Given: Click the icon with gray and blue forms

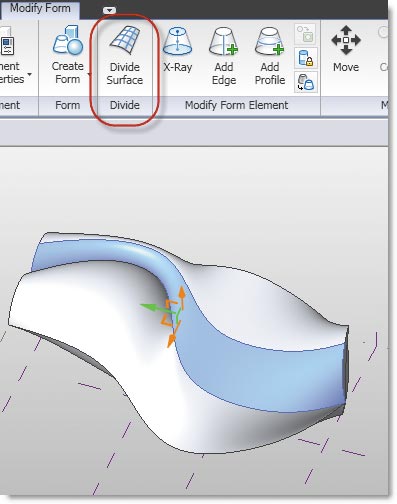Looking at the screenshot, I should pos(306,82).
